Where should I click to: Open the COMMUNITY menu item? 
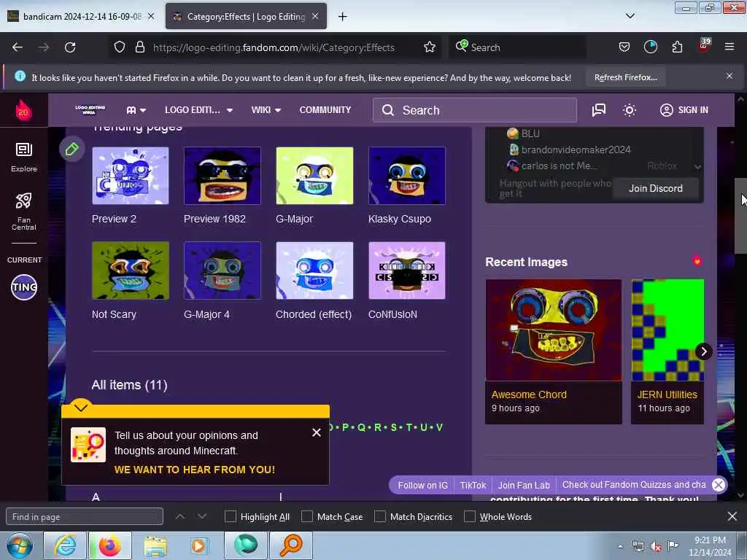click(325, 110)
